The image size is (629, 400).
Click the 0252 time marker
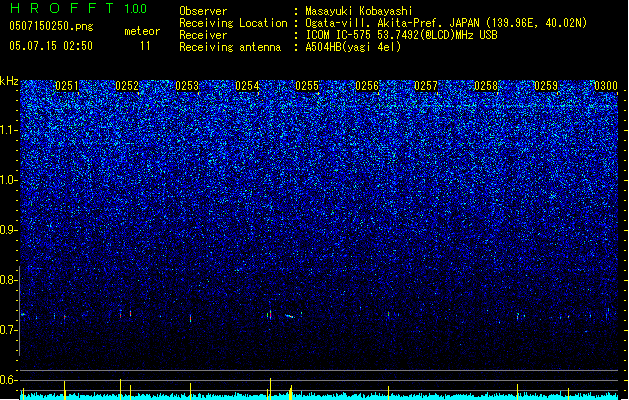tap(127, 86)
